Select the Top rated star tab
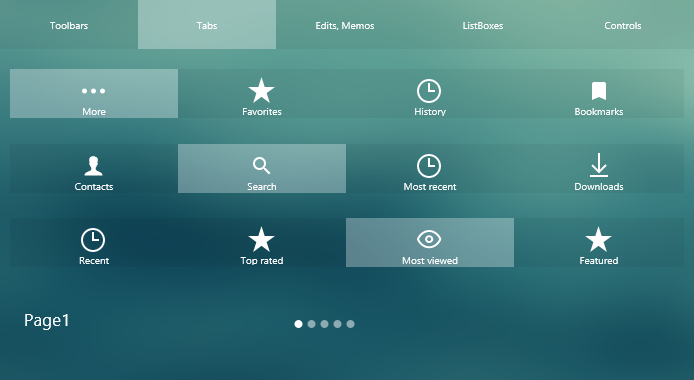Viewport: 694px width, 380px height. pos(262,242)
